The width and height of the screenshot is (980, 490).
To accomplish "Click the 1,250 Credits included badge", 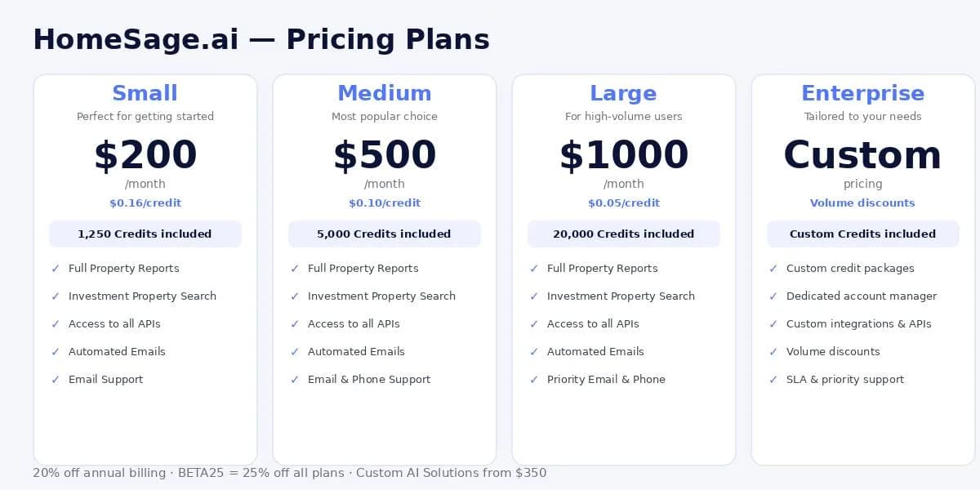I will click(x=145, y=234).
